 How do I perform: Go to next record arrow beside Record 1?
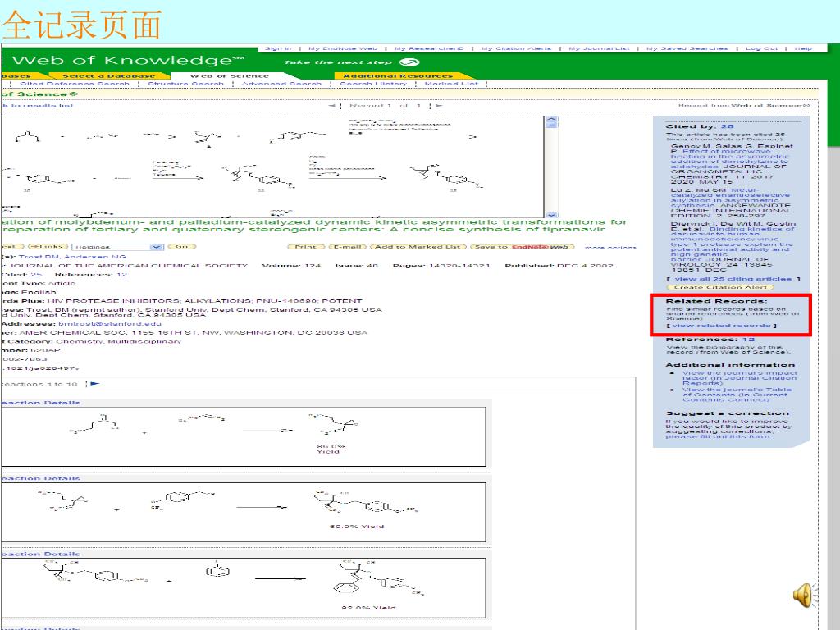[x=439, y=106]
